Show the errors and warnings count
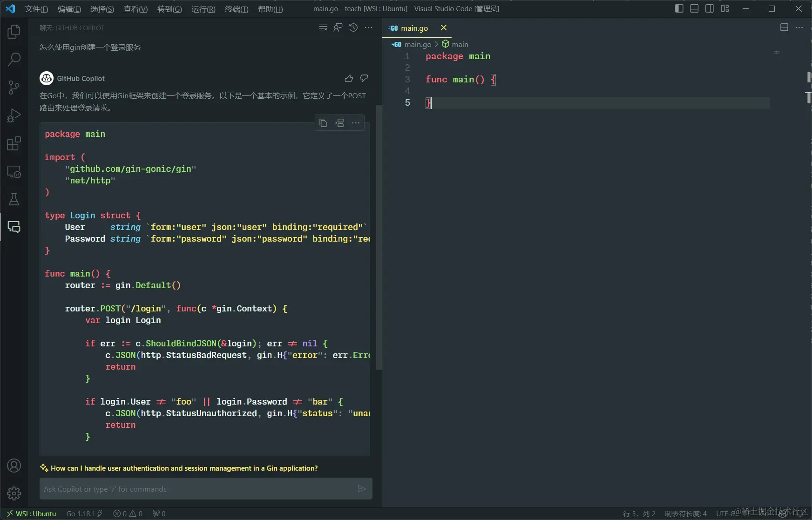This screenshot has width=812, height=520. click(128, 513)
